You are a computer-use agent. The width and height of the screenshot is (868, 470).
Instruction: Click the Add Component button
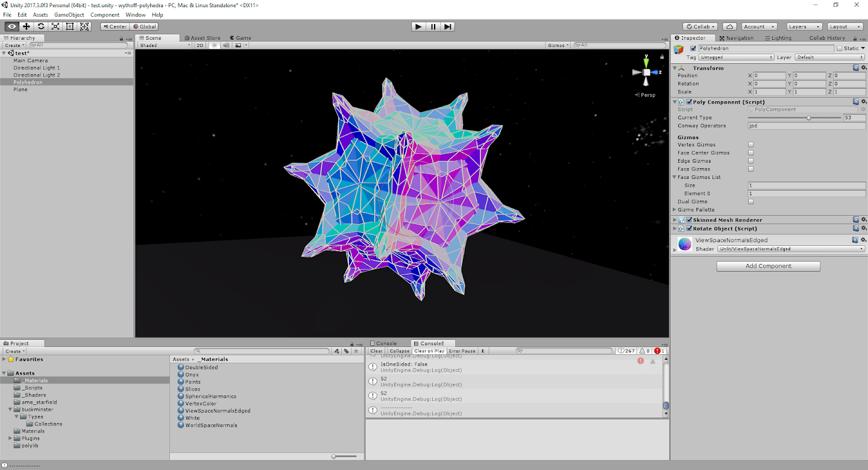pyautogui.click(x=769, y=266)
